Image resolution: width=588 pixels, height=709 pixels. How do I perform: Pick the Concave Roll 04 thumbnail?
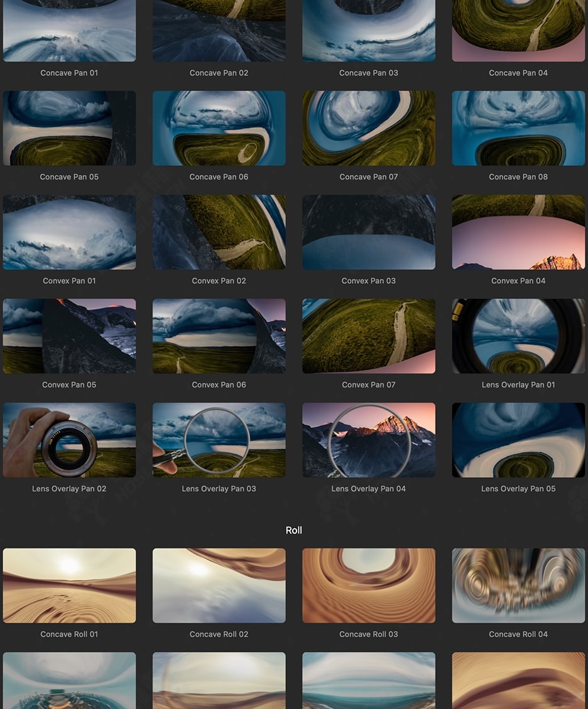click(518, 585)
